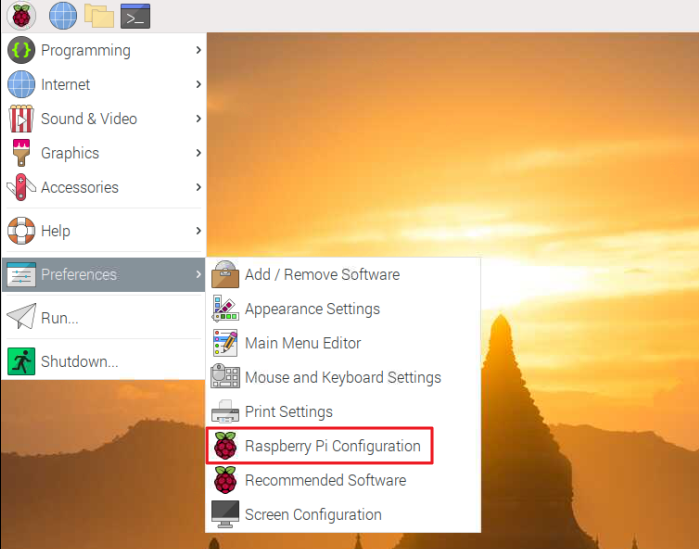This screenshot has height=549, width=699.
Task: Open the Internet menu entry
Action: (103, 84)
